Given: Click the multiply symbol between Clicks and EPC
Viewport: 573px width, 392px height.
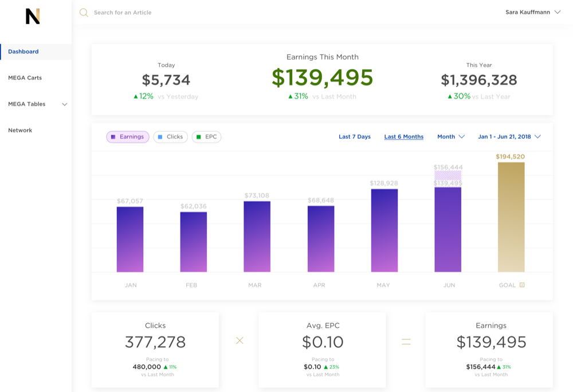Looking at the screenshot, I should pyautogui.click(x=240, y=340).
